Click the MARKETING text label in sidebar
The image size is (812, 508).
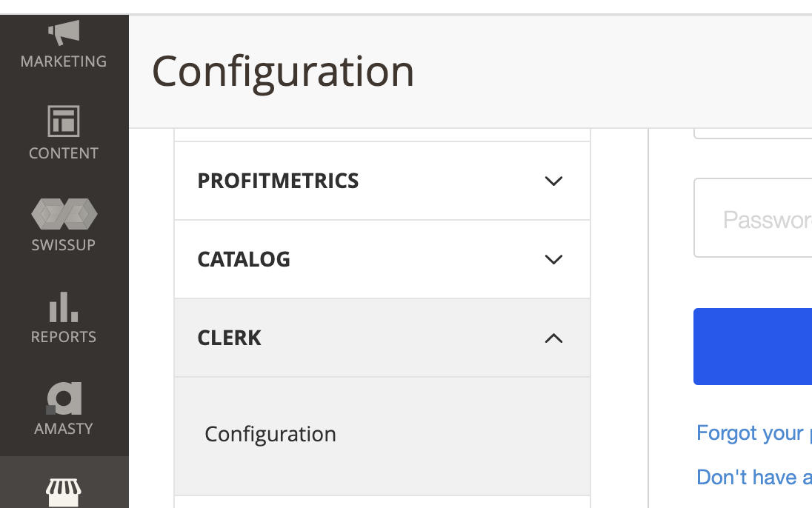coord(64,61)
